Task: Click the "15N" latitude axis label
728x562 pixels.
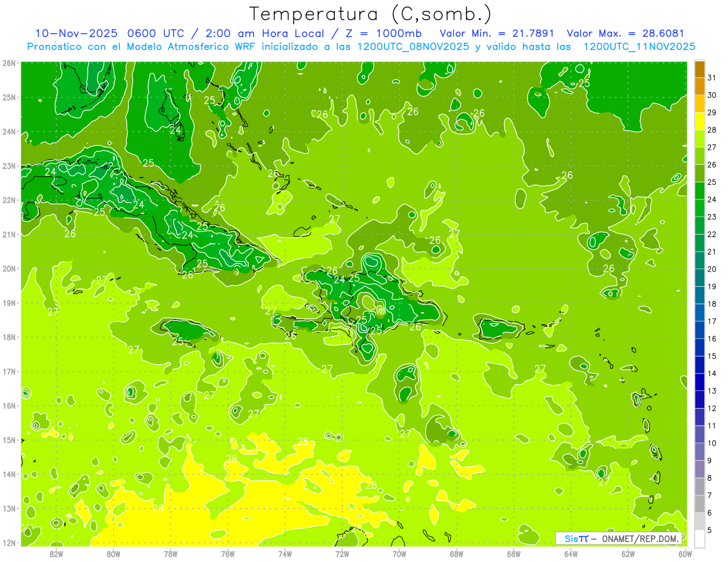Action: (x=10, y=440)
